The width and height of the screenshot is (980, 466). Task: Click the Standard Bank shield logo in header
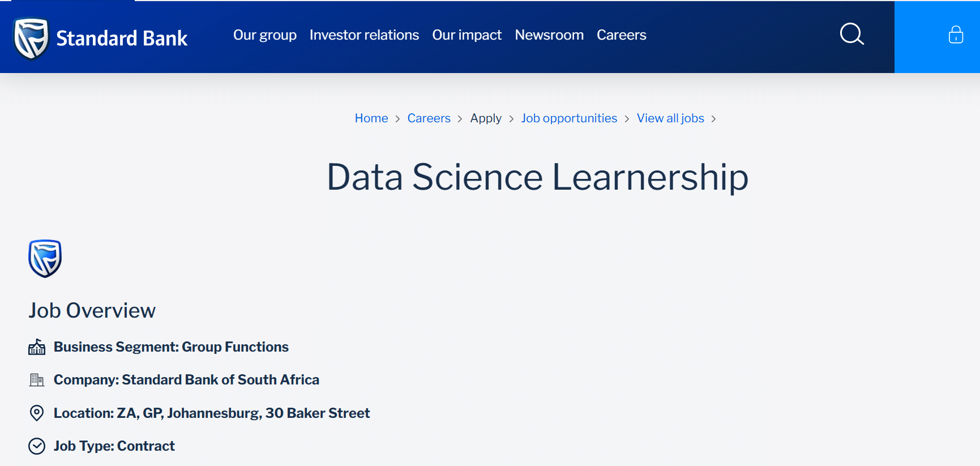coord(31,39)
